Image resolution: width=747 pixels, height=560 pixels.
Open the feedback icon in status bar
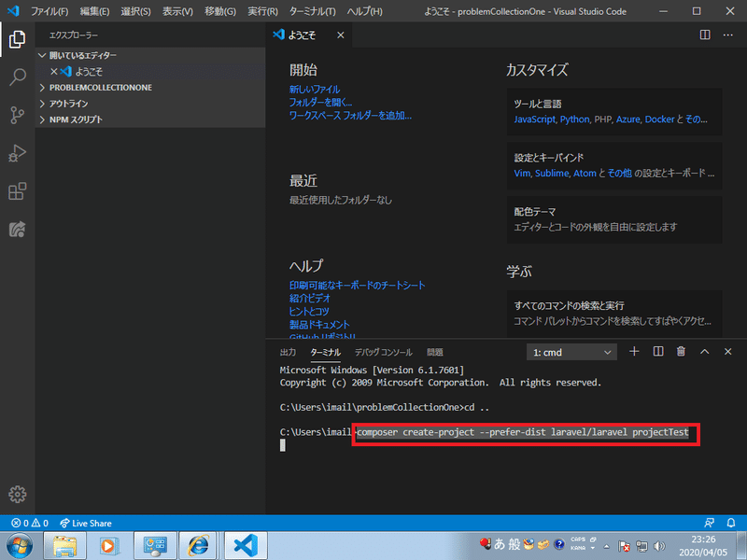709,523
